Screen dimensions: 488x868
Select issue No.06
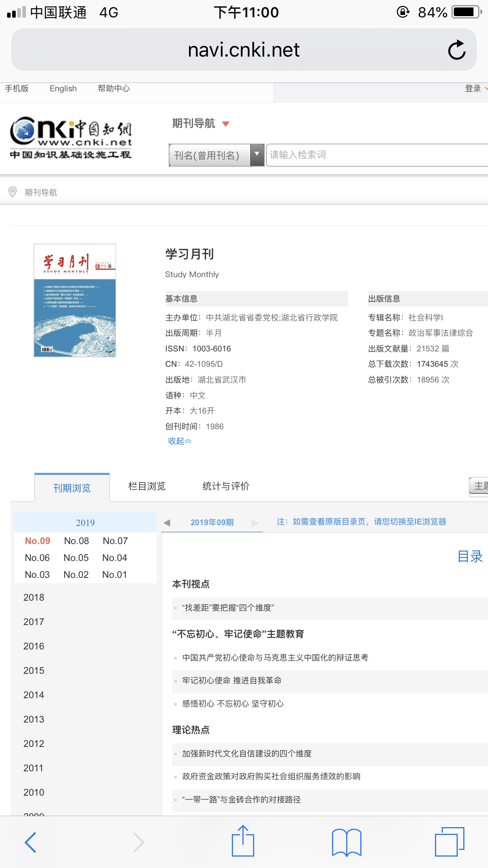point(37,558)
